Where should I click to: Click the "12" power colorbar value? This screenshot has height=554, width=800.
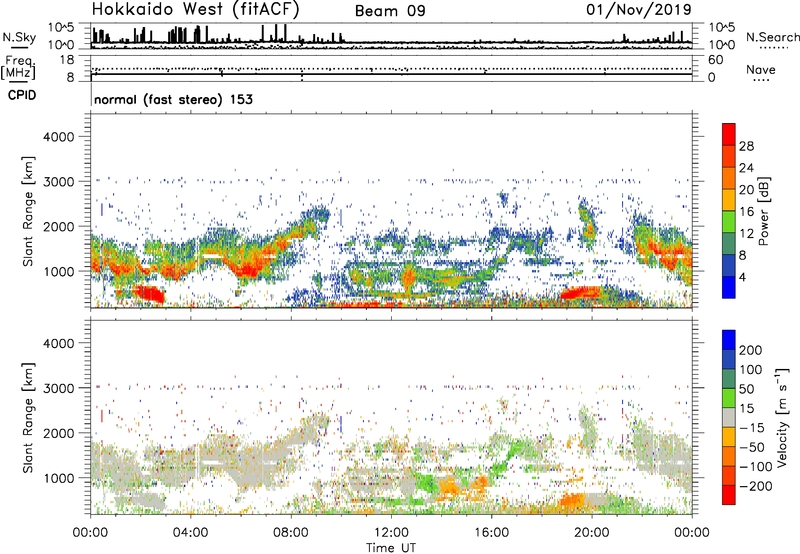point(746,234)
